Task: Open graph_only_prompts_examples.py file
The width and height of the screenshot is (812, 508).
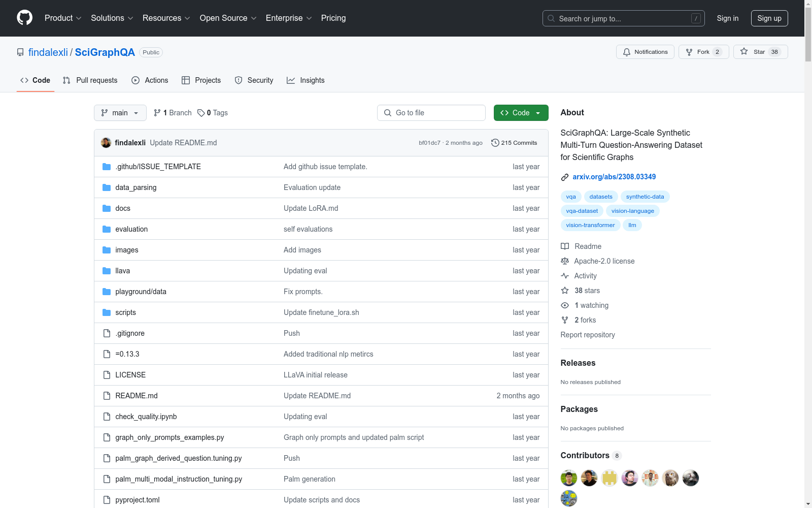Action: click(170, 437)
